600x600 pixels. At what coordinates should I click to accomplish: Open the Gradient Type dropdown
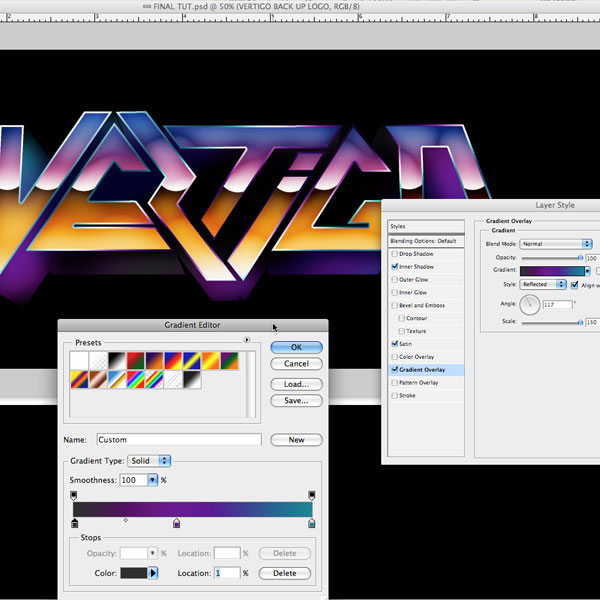150,461
